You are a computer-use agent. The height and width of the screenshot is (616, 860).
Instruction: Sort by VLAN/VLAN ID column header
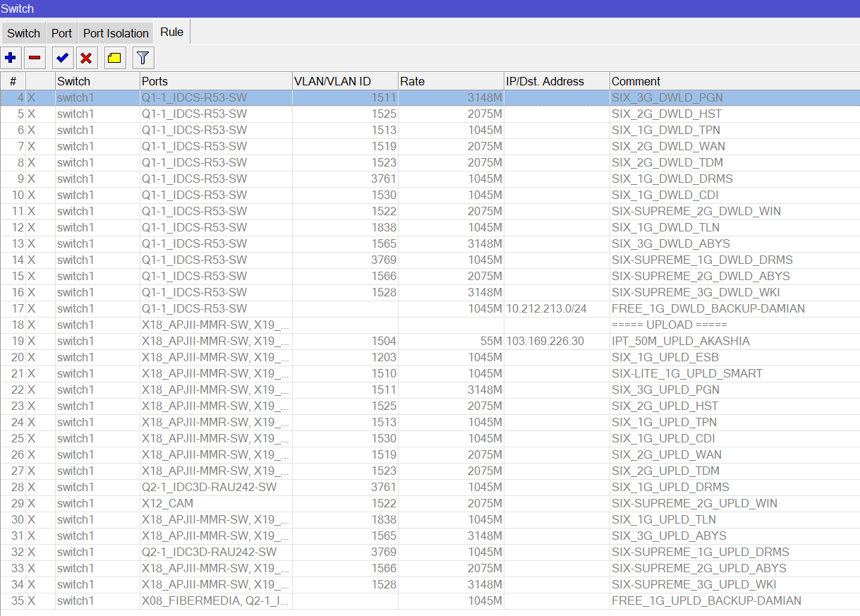345,81
